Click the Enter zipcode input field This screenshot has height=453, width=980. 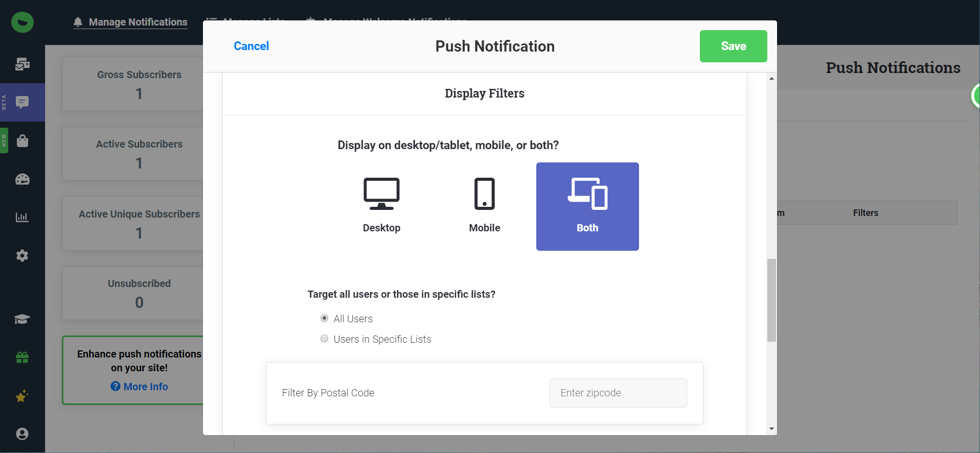(x=618, y=393)
